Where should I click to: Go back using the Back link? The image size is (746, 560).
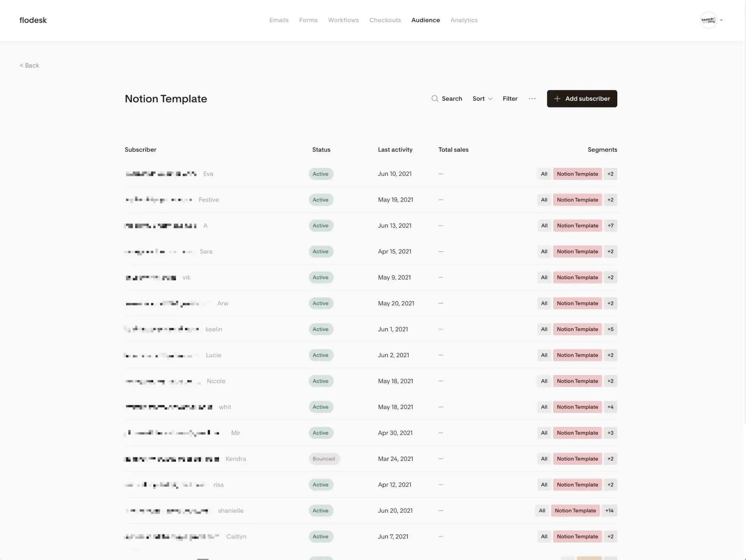[x=29, y=65]
